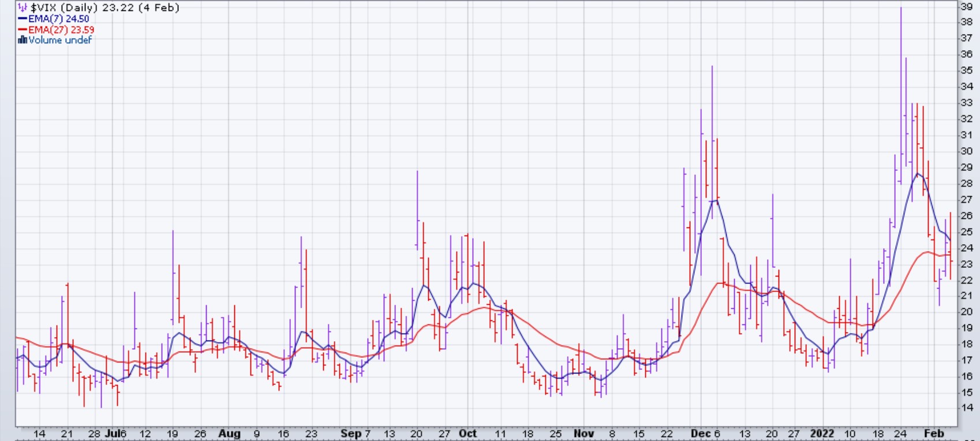
Task: Click the Nov label on the date axis
Action: coord(583,433)
